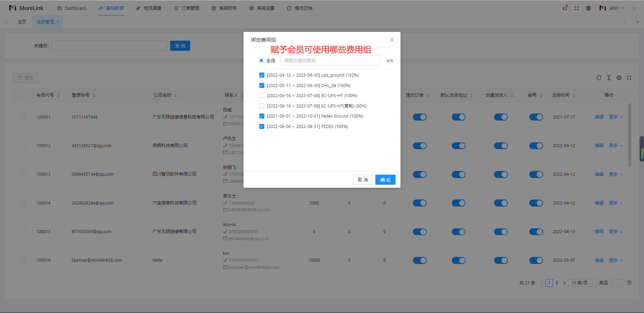Click the fee group keyword search field
Screen dimensions: 644x313
tap(329, 61)
